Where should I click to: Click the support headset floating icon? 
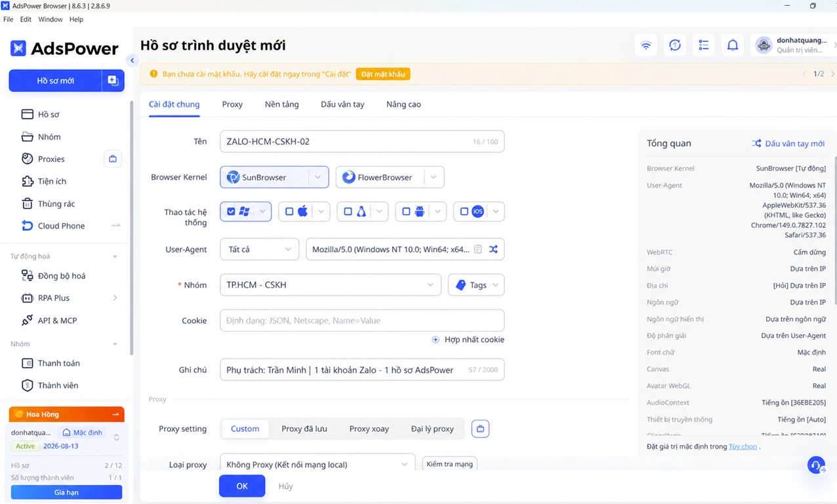click(x=816, y=465)
